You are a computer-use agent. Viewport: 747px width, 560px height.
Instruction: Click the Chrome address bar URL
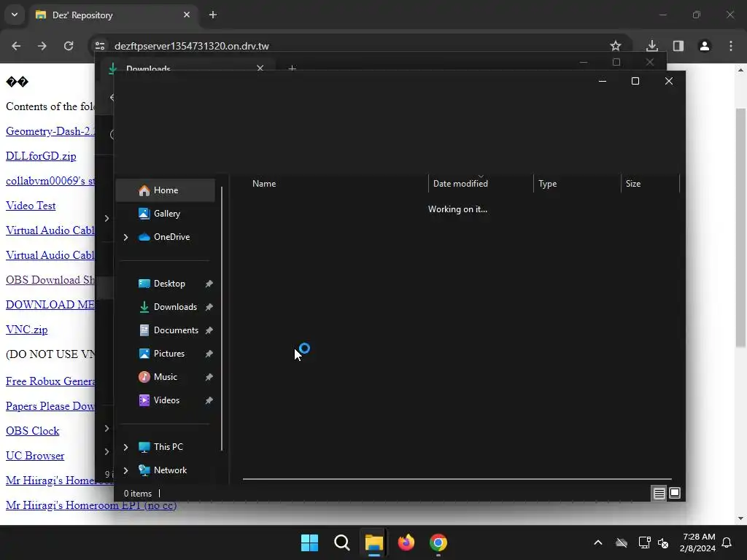(x=192, y=46)
